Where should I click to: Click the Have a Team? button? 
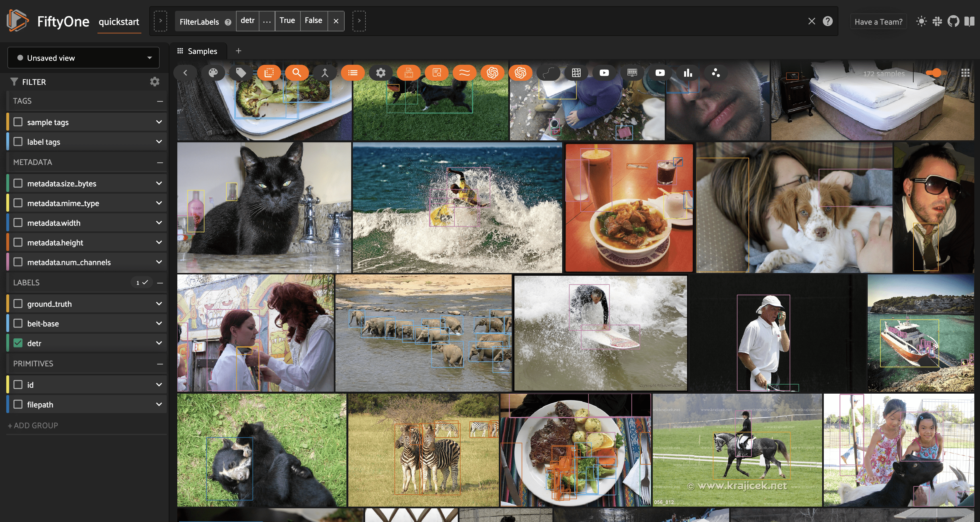click(x=878, y=22)
